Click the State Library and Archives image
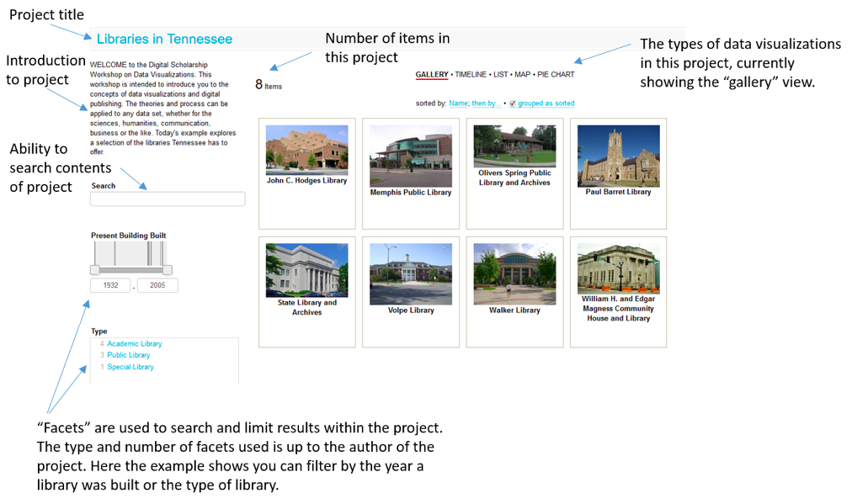852x504 pixels. (306, 270)
